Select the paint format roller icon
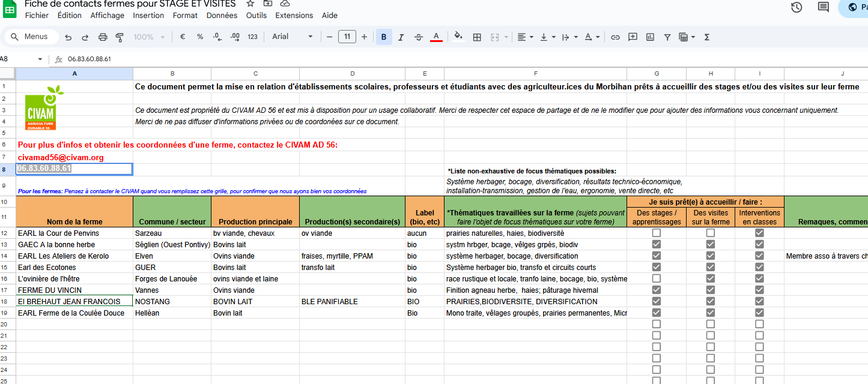 point(119,37)
